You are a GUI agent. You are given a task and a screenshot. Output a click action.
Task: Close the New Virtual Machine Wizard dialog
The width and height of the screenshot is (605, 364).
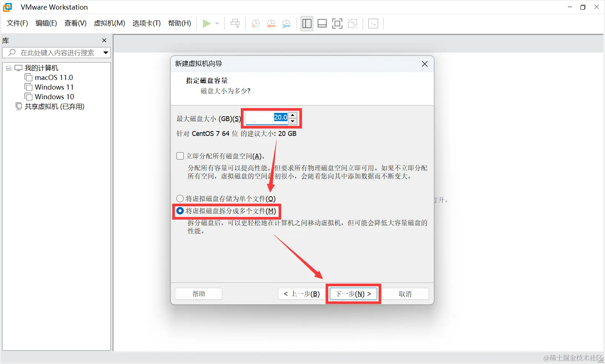tap(425, 64)
